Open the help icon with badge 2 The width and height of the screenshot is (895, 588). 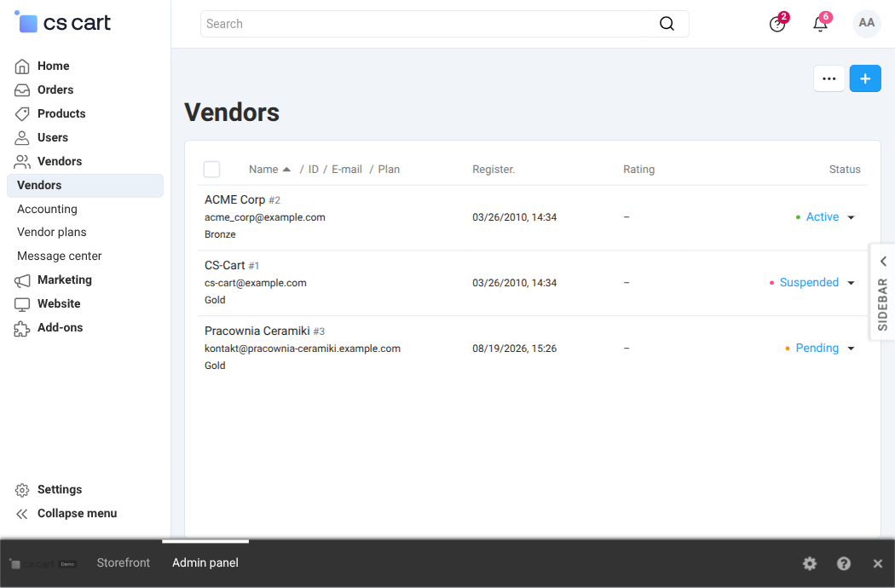click(777, 23)
